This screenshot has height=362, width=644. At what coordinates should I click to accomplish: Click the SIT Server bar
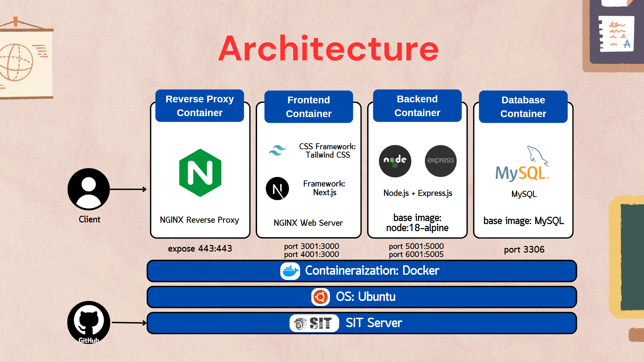click(x=362, y=323)
